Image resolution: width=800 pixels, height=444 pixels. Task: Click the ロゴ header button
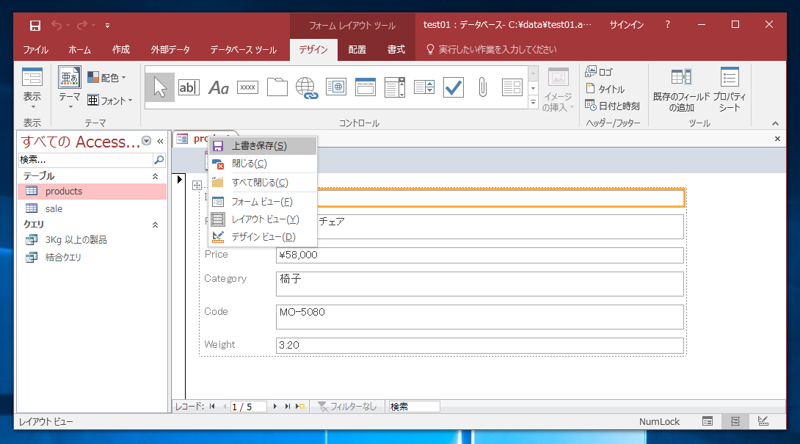click(x=599, y=72)
